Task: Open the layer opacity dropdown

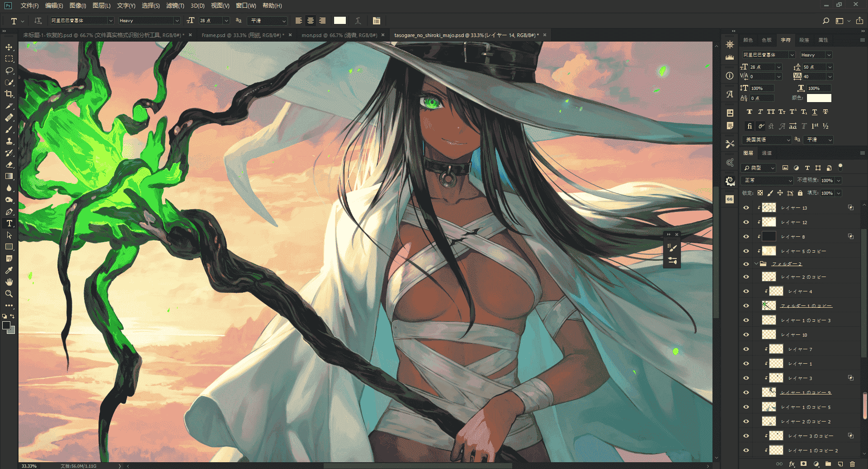Action: [x=839, y=180]
